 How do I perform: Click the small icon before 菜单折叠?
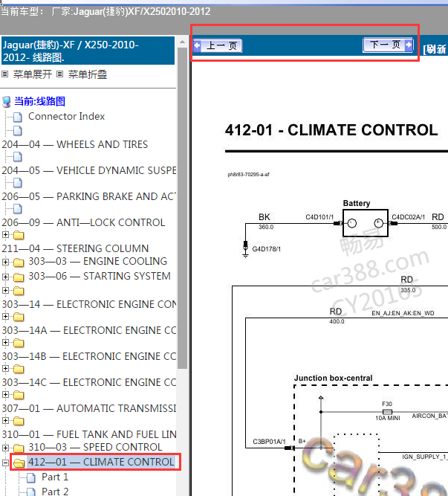(x=59, y=74)
